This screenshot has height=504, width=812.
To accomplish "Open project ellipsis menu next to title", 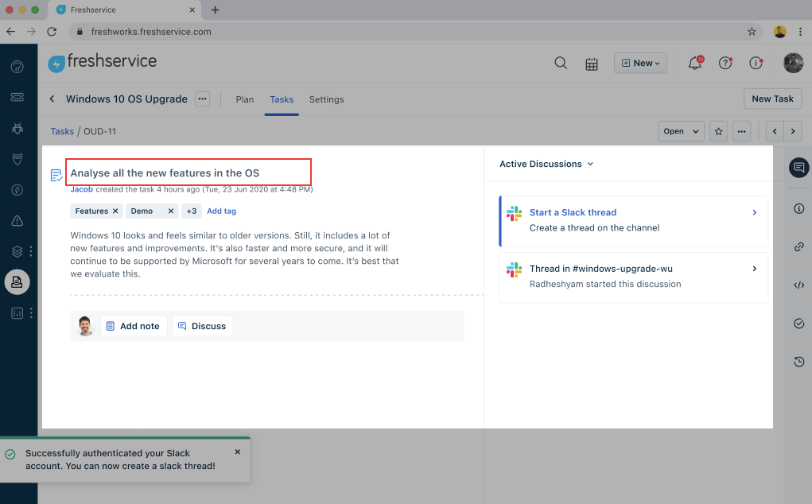I will coord(203,99).
